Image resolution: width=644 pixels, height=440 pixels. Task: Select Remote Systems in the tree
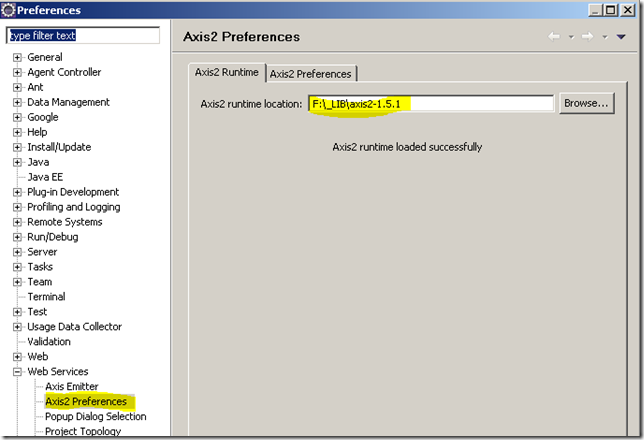[64, 222]
